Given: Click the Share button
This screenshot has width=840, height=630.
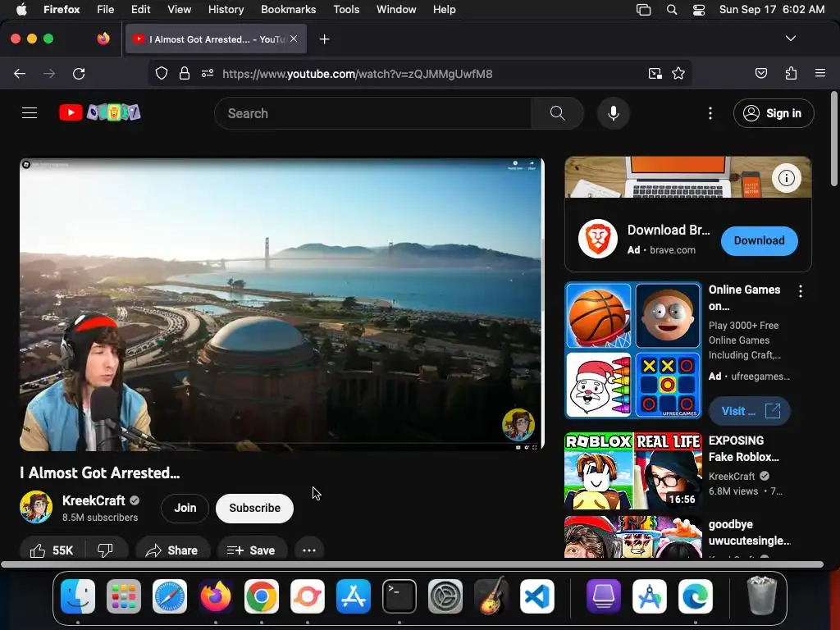Looking at the screenshot, I should [172, 550].
